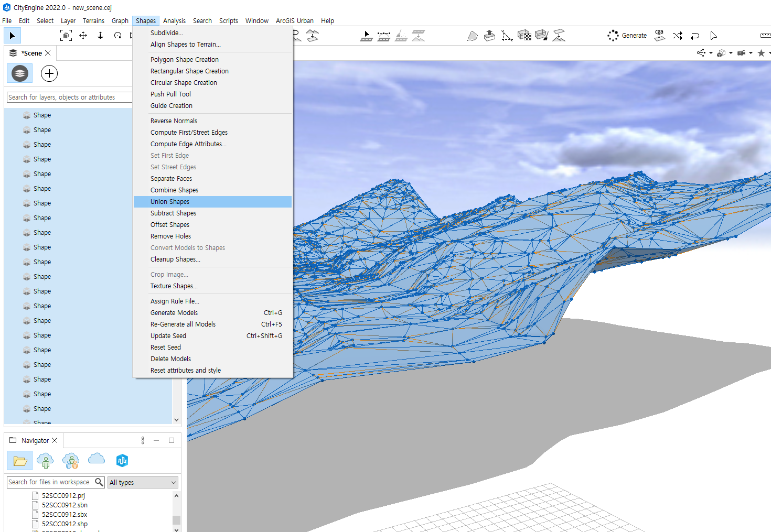Viewport: 771px width, 532px height.
Task: Open the All types filter dropdown
Action: (x=143, y=482)
